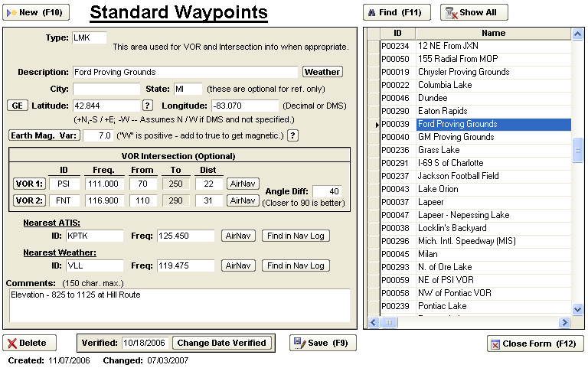Click the Earth Mag. Var button
This screenshot has height=368, width=588.
click(44, 135)
